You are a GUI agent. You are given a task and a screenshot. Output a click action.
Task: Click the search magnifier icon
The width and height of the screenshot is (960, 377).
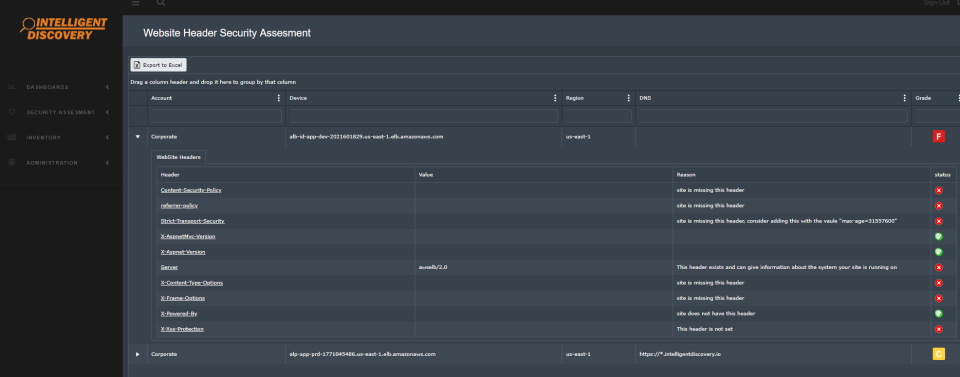160,3
